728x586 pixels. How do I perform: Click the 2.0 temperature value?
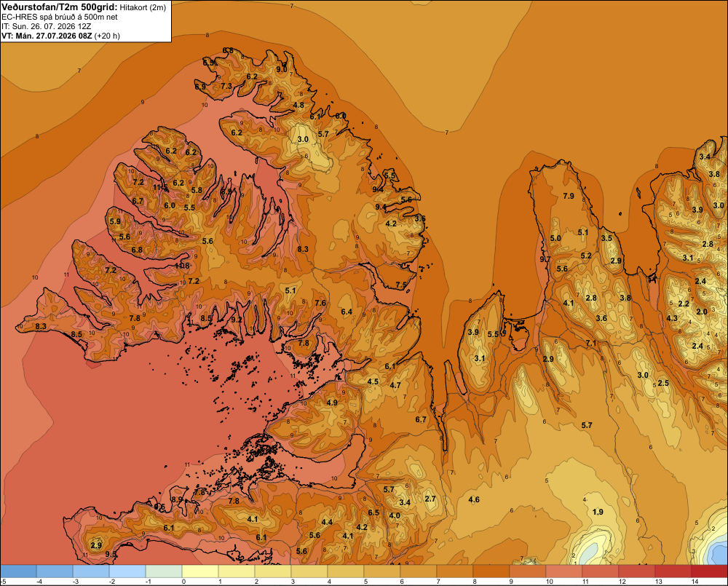pos(702,312)
